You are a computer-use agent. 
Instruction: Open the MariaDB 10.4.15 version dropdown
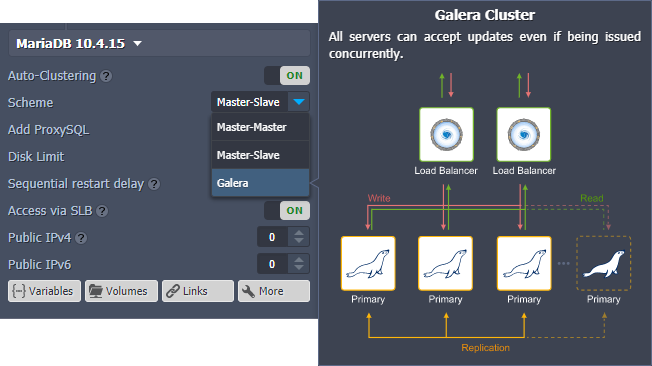click(159, 43)
